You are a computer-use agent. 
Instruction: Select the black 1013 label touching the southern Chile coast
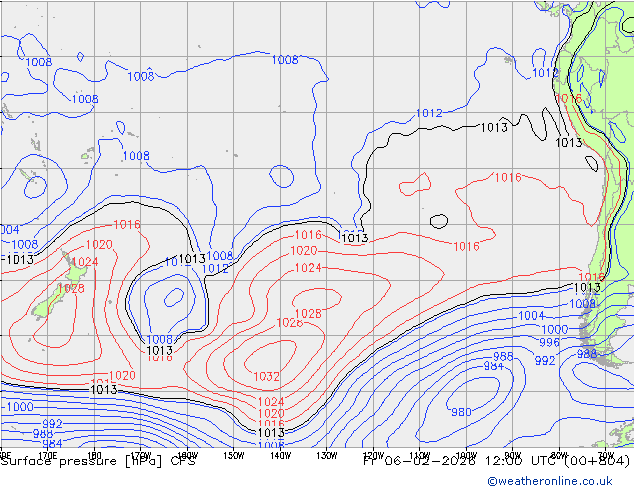pos(587,288)
